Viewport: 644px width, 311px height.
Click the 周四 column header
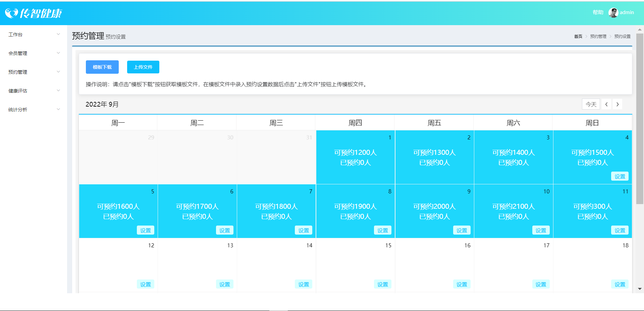[x=355, y=123]
